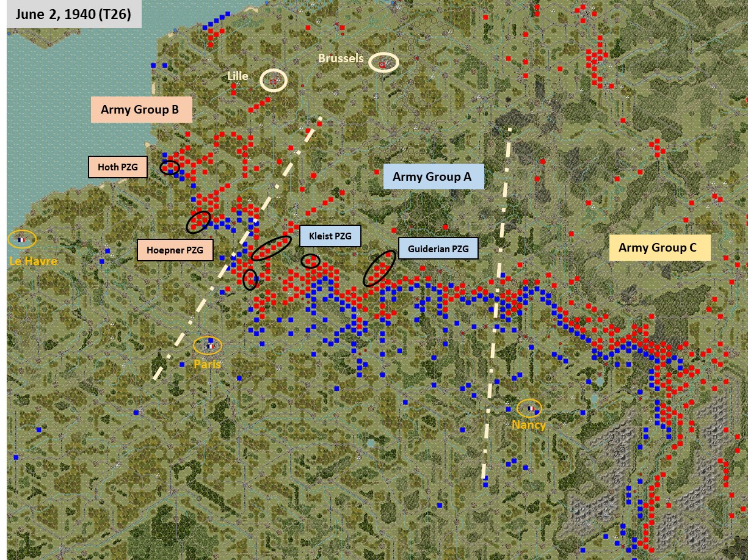
Task: Click the 'Hoth PZG' label
Action: click(x=118, y=167)
